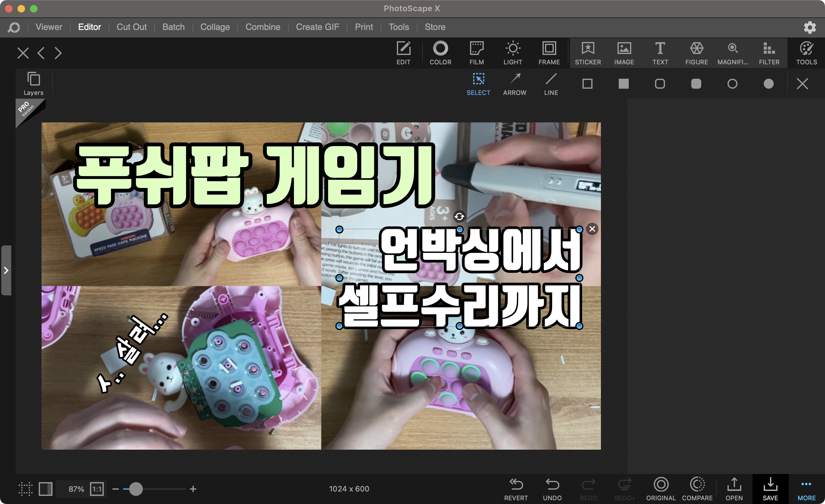The image size is (825, 504).
Task: Expand the left side panel arrow
Action: 6,270
